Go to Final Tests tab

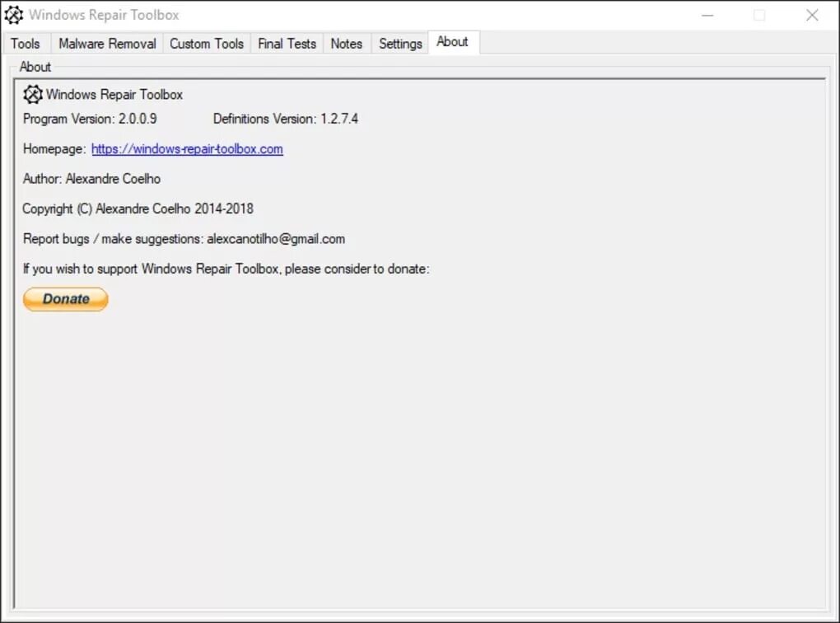click(x=287, y=44)
